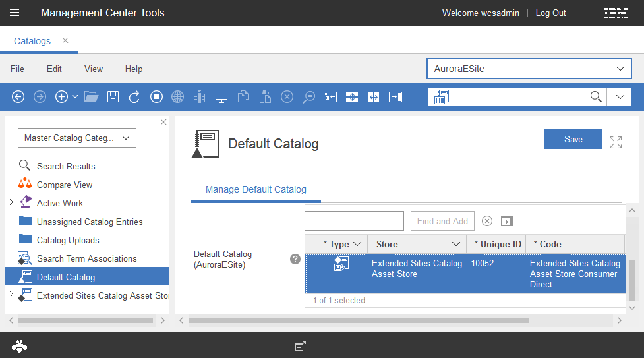Select Default Catalog in the explorer

(87, 277)
